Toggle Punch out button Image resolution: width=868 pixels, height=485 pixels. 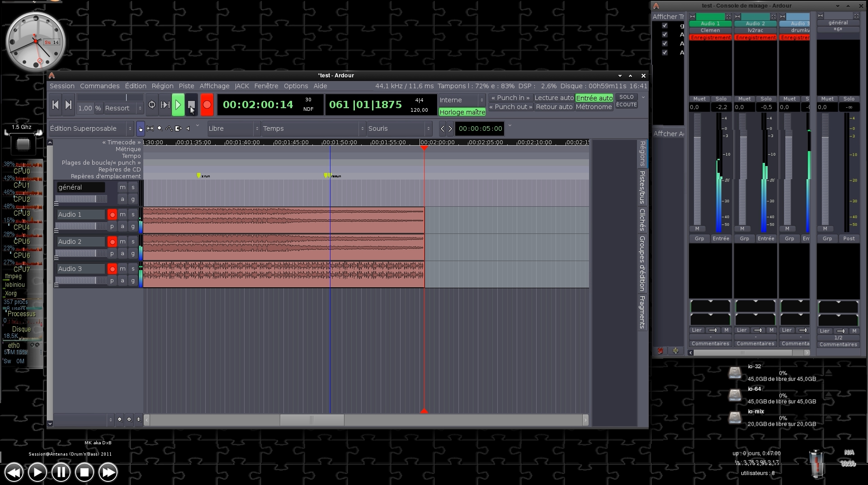coord(510,107)
